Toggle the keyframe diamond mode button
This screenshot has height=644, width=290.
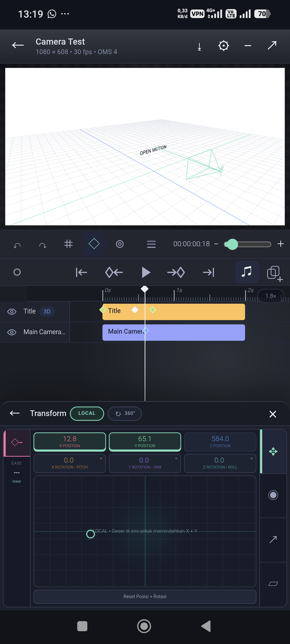(x=94, y=244)
